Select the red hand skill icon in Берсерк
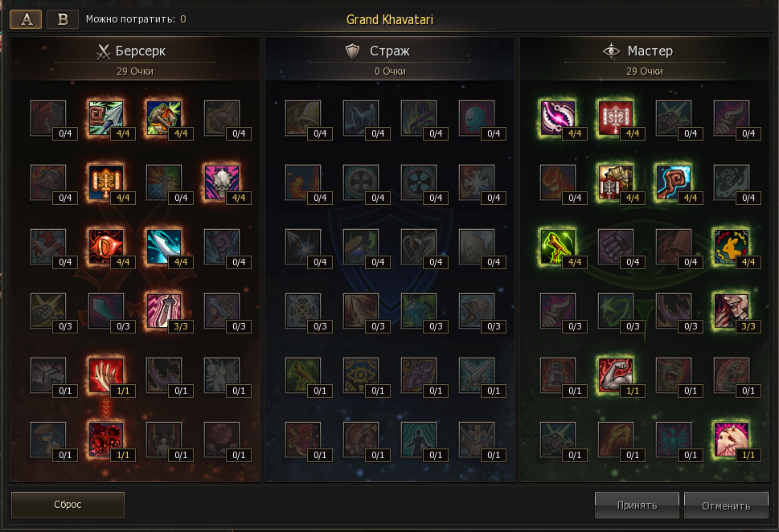 (105, 375)
